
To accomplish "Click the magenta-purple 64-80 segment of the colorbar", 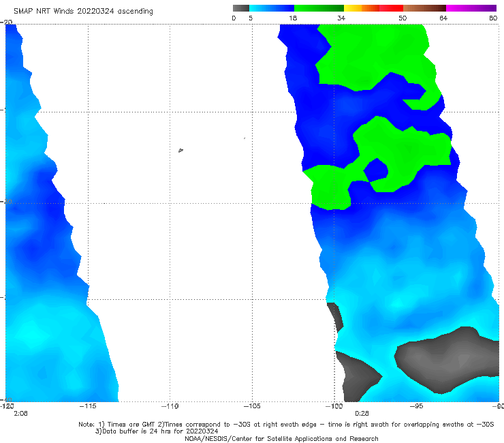I will point(471,8).
